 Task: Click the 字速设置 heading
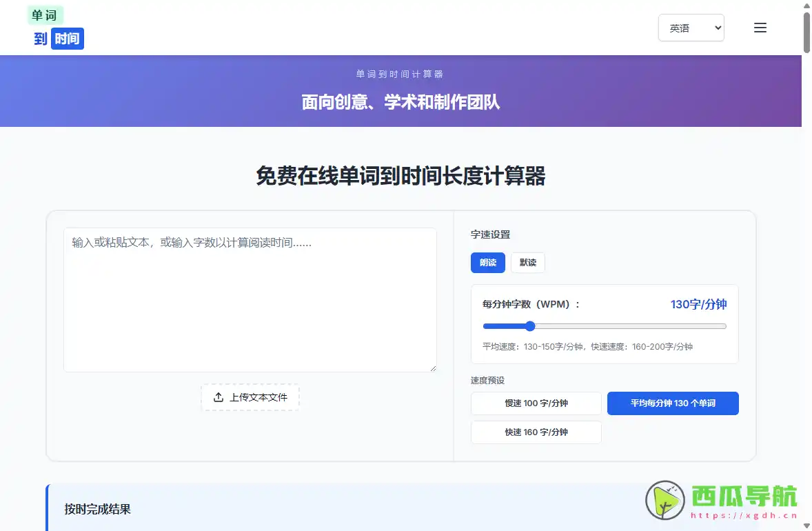tap(490, 234)
